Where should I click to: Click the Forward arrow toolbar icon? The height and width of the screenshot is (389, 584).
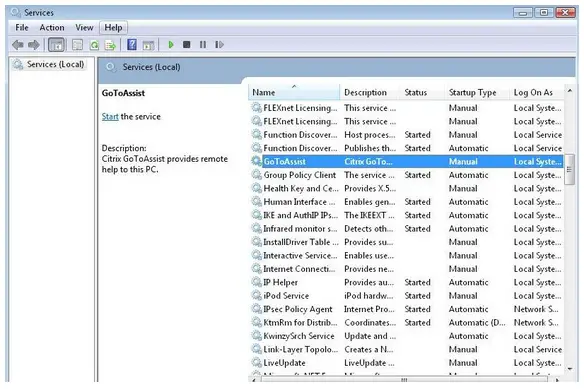[34, 45]
